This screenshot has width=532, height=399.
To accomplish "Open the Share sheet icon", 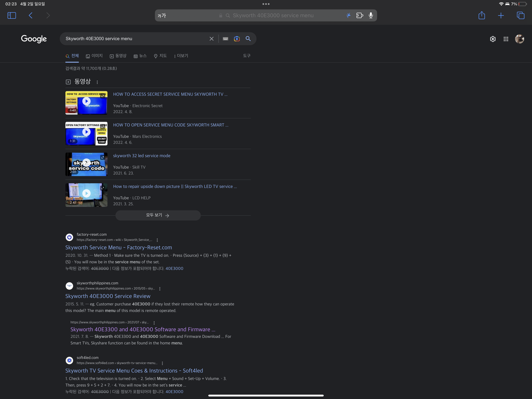I will pos(481,15).
